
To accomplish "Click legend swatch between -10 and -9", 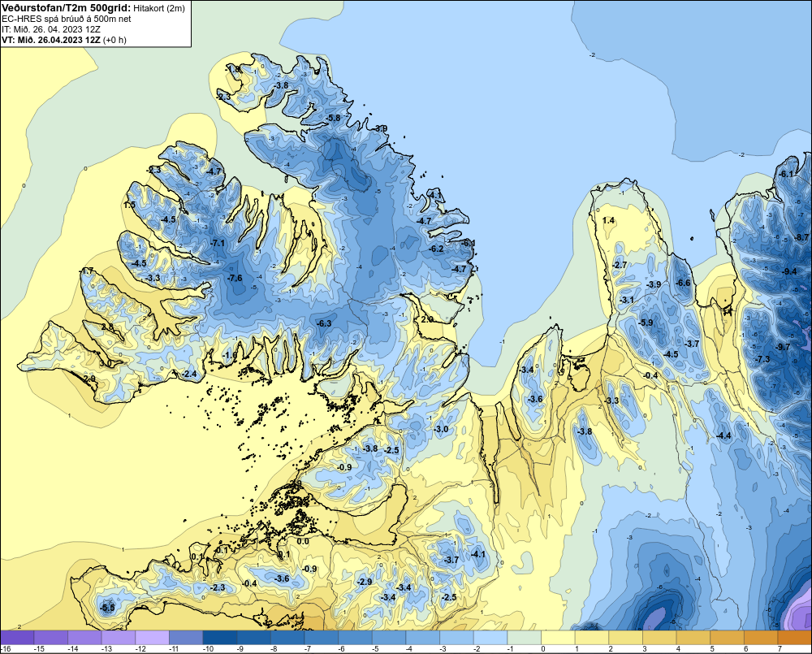I will (x=220, y=638).
